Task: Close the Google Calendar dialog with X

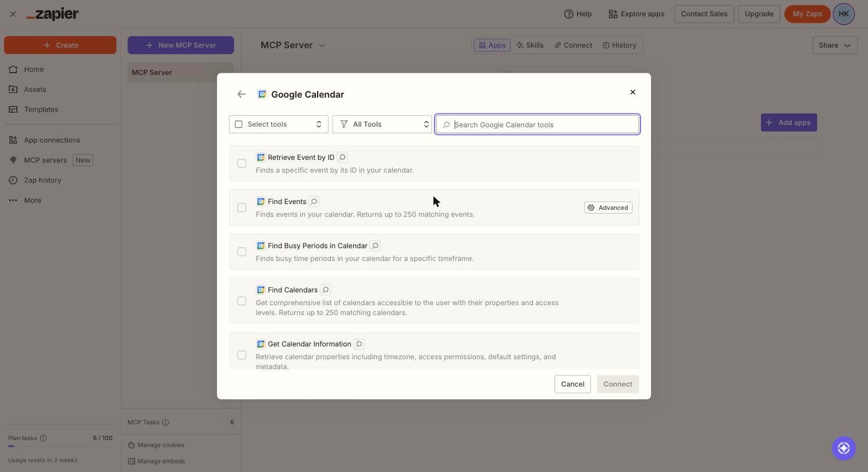Action: (633, 92)
